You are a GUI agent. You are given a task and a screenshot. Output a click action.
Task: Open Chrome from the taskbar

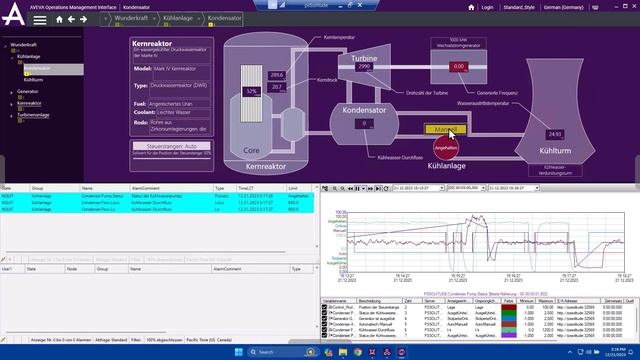358,352
